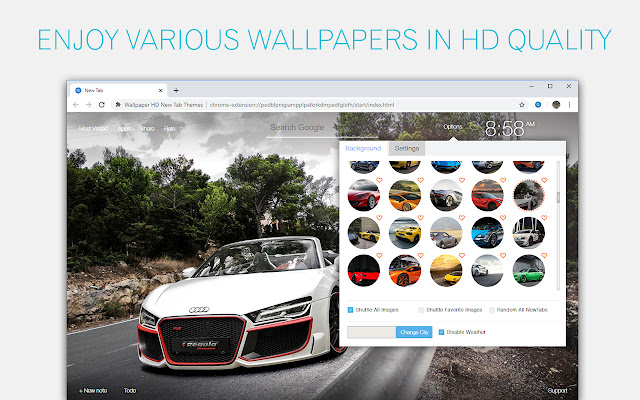Click the Share link
Screen dimensions: 640x400
147,129
